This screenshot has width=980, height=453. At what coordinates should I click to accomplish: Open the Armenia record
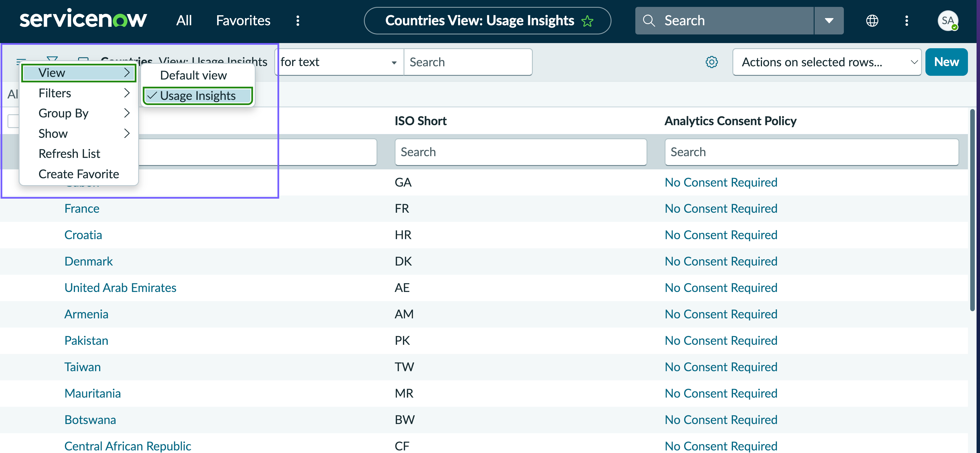tap(86, 314)
